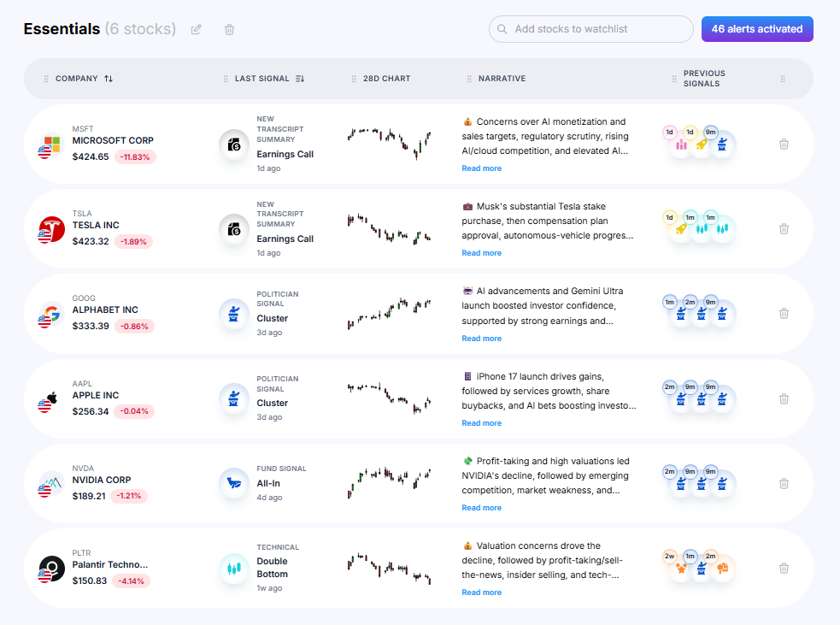The width and height of the screenshot is (840, 625).
Task: Click the delete watchlist trash icon beside title
Action: click(x=229, y=30)
